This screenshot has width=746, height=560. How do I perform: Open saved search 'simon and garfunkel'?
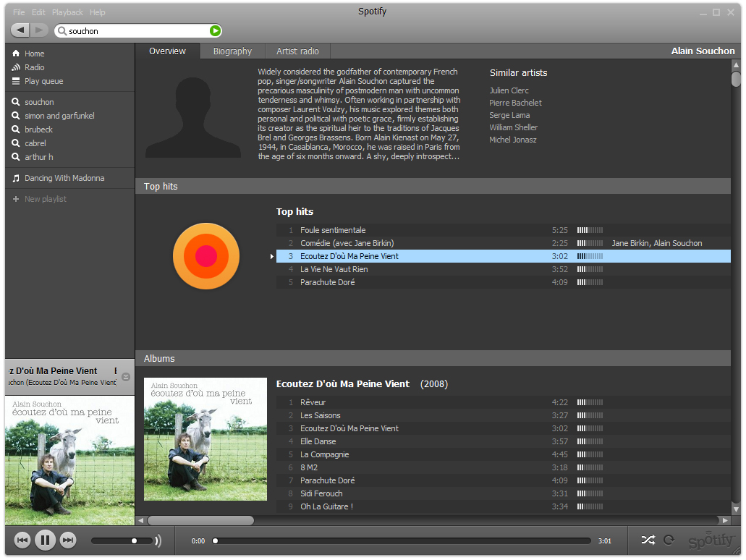click(59, 116)
